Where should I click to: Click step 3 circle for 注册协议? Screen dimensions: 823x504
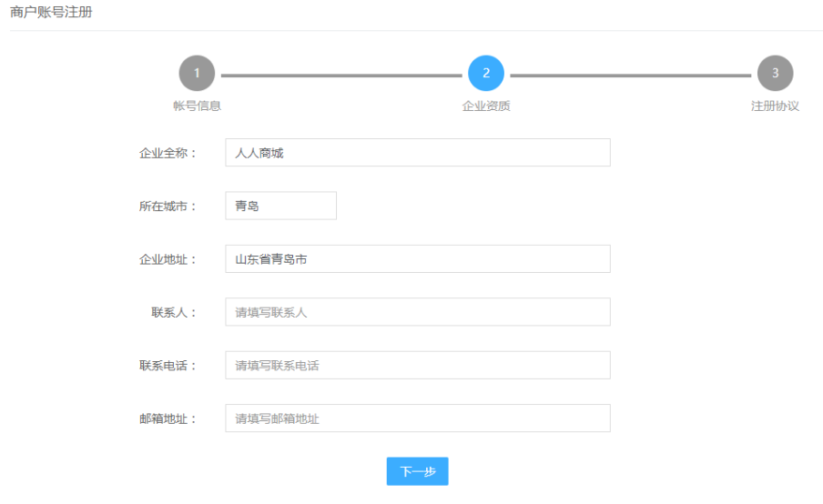[x=776, y=73]
